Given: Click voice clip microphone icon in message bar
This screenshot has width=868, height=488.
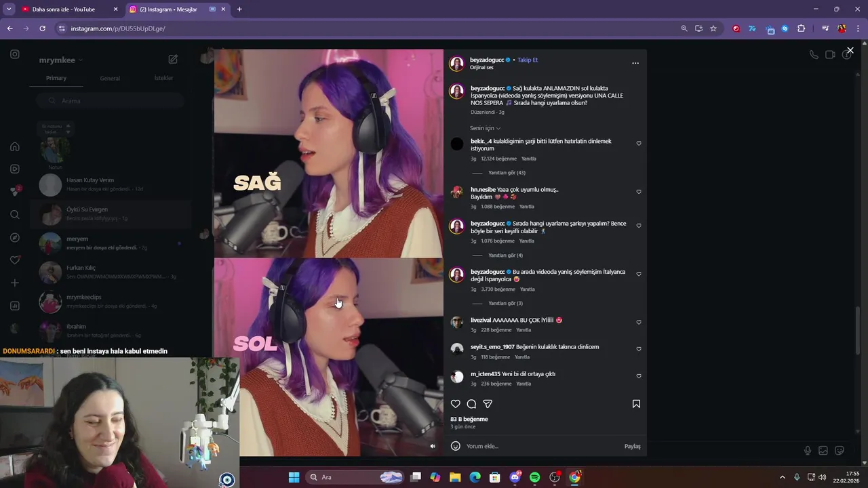Looking at the screenshot, I should pyautogui.click(x=808, y=451).
